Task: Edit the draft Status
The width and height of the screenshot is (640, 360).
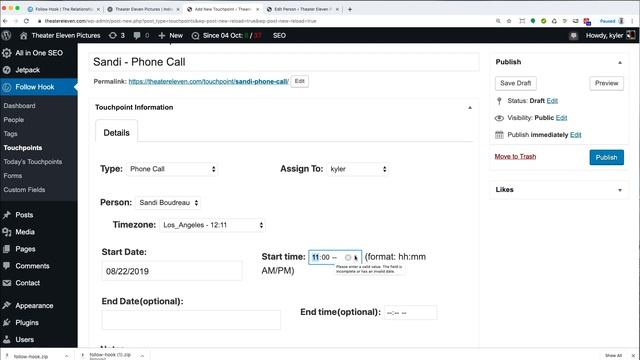Action: [552, 101]
